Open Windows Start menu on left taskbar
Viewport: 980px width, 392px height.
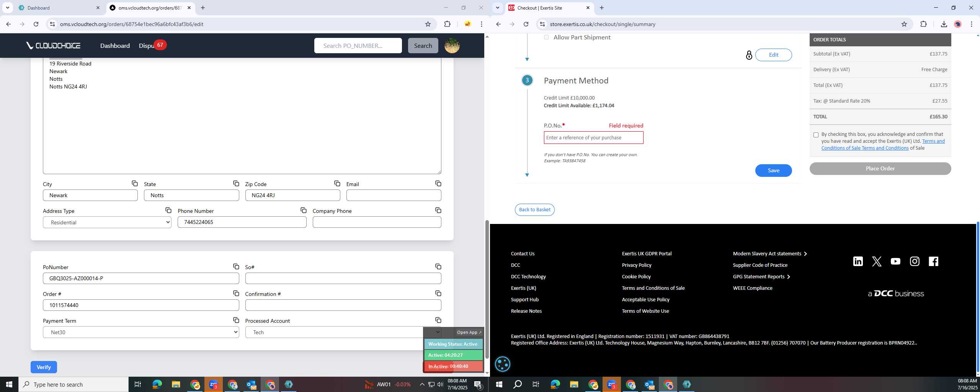(x=9, y=384)
